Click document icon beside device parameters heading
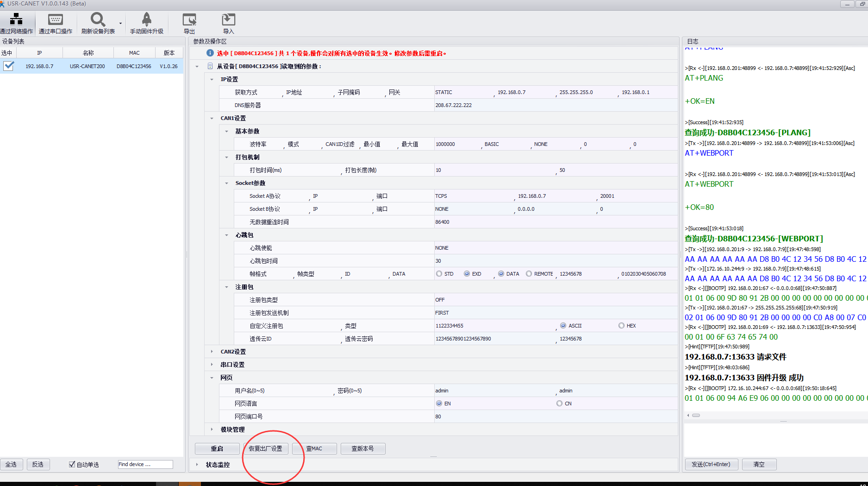 210,66
